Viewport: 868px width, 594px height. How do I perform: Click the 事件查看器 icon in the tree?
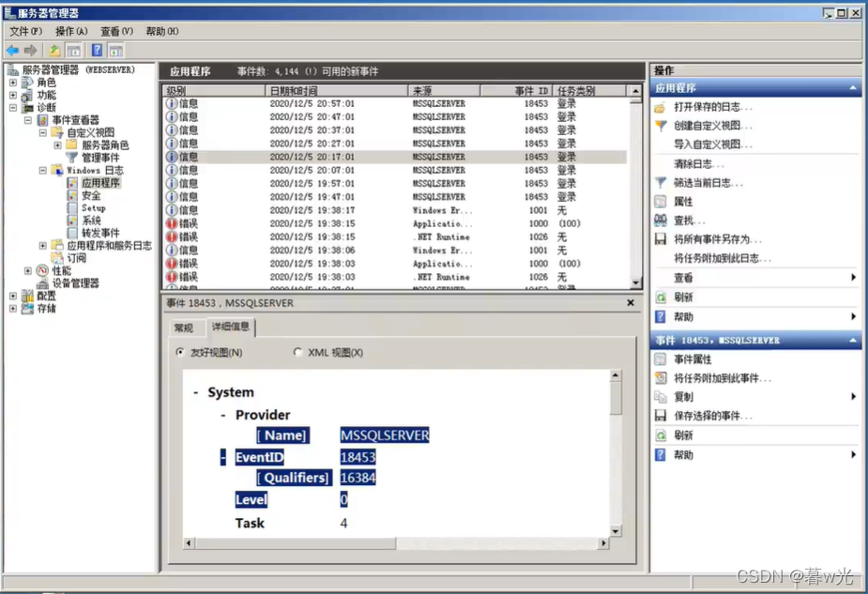coord(43,120)
